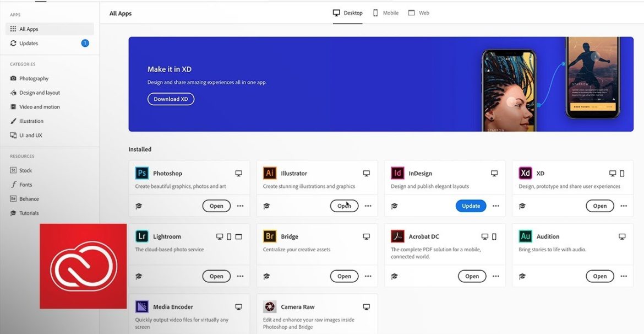Click the Updates count badge

(85, 43)
